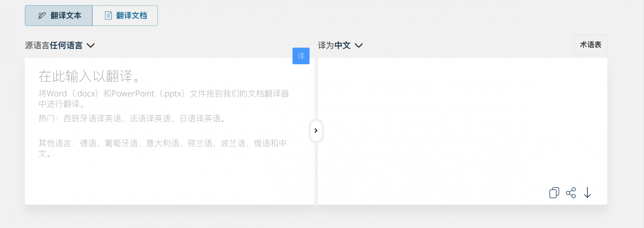The width and height of the screenshot is (644, 228).
Task: Open the 任何语言 source language selector
Action: (x=66, y=45)
